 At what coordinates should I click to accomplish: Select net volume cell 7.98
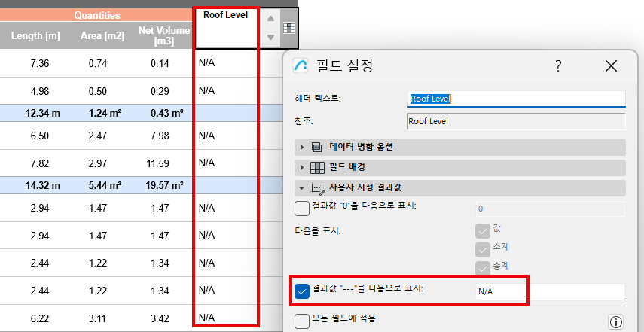coord(160,136)
